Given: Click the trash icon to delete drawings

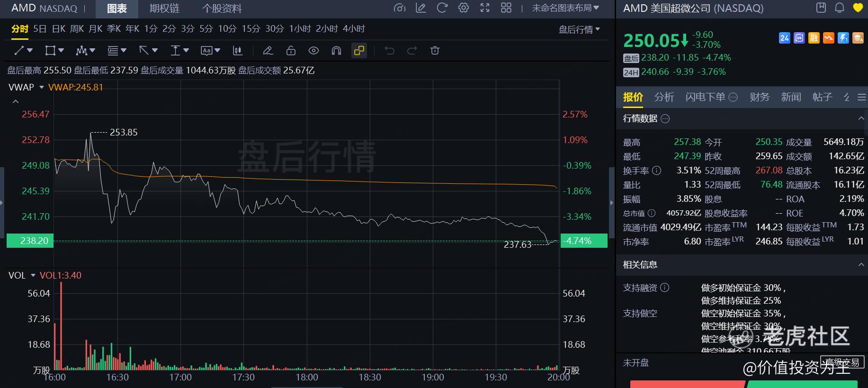Looking at the screenshot, I should pyautogui.click(x=435, y=51).
